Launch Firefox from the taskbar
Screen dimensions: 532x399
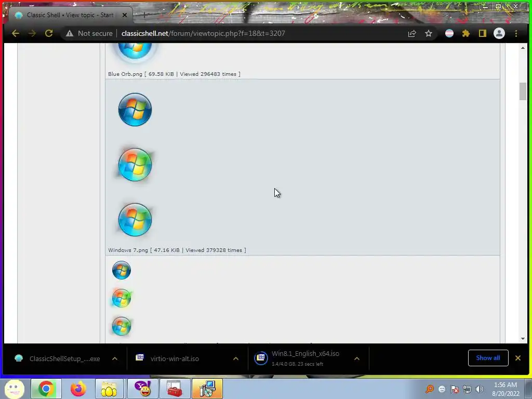(x=78, y=389)
